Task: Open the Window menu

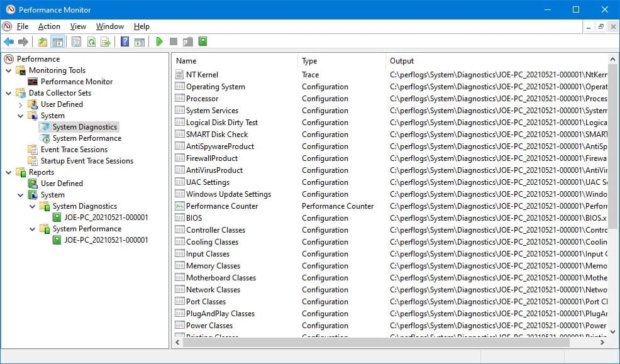Action: [x=109, y=26]
